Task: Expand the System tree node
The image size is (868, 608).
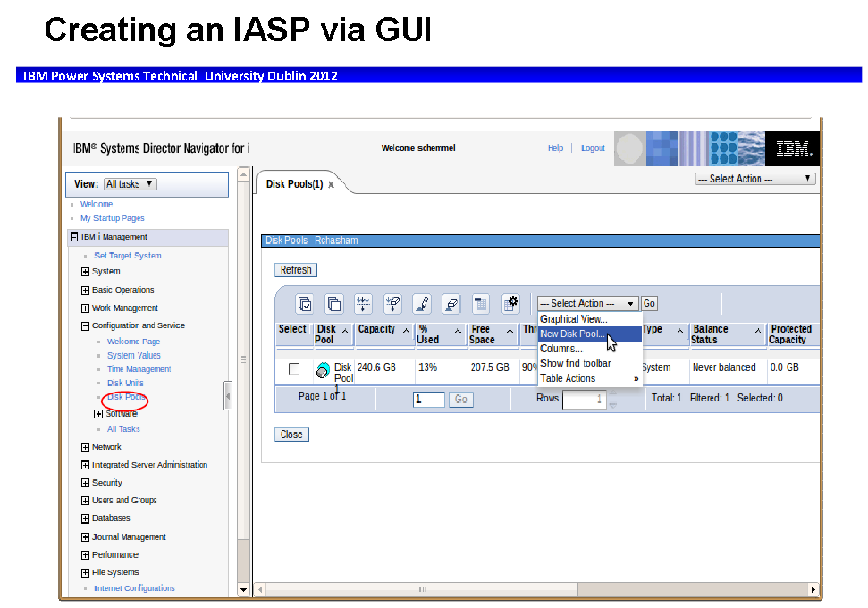Action: pos(85,272)
